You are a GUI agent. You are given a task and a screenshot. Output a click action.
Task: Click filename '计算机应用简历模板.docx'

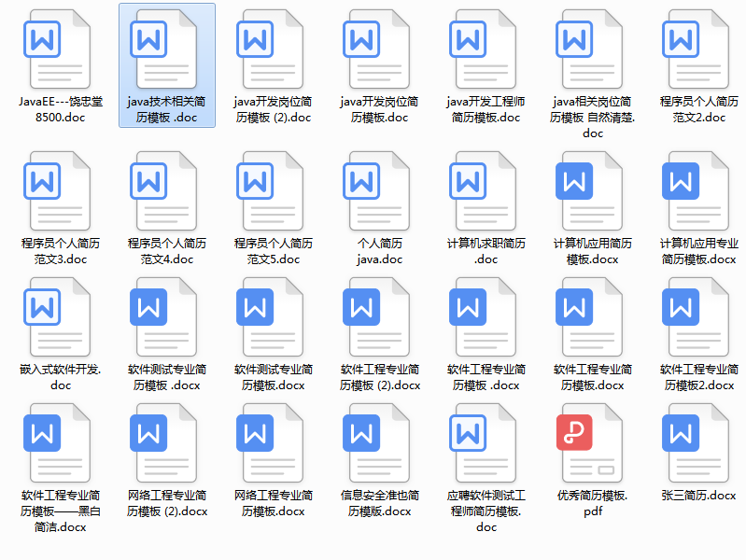[593, 251]
